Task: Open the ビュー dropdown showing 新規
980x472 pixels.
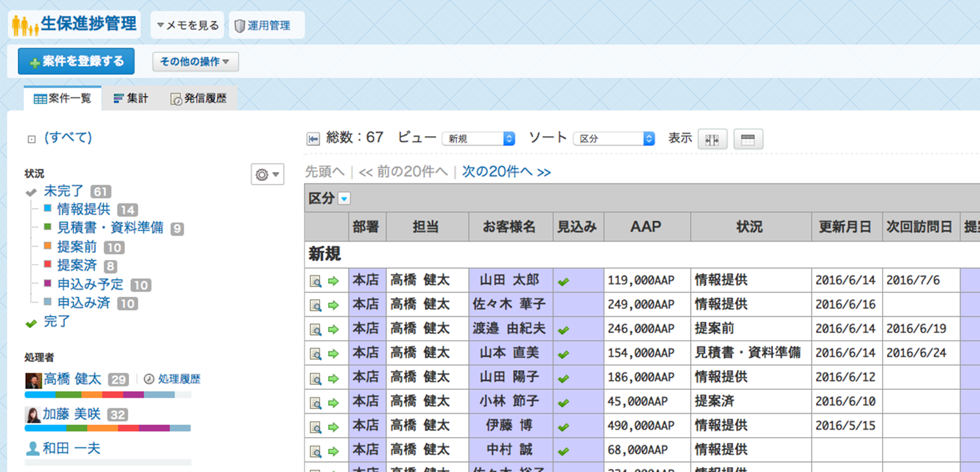Action: (478, 139)
